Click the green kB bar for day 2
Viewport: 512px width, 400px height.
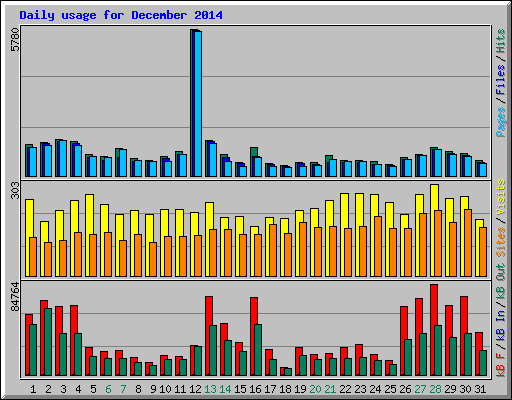click(x=48, y=342)
